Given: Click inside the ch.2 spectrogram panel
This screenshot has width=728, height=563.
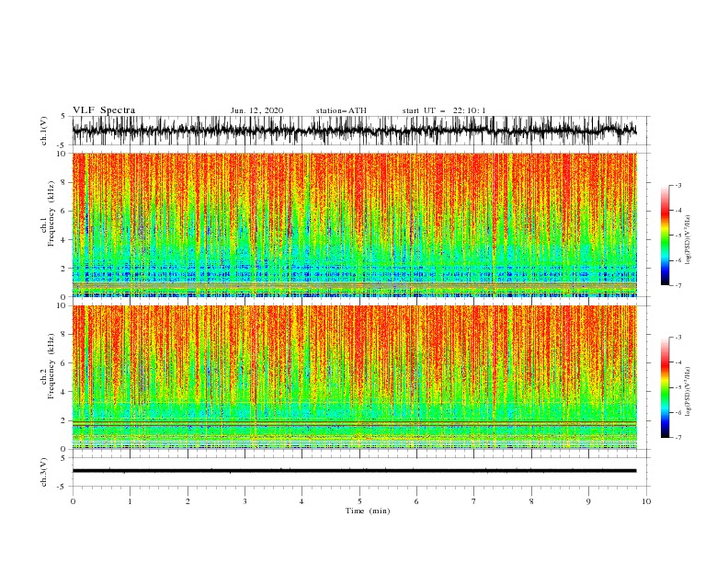Looking at the screenshot, I should click(x=354, y=377).
